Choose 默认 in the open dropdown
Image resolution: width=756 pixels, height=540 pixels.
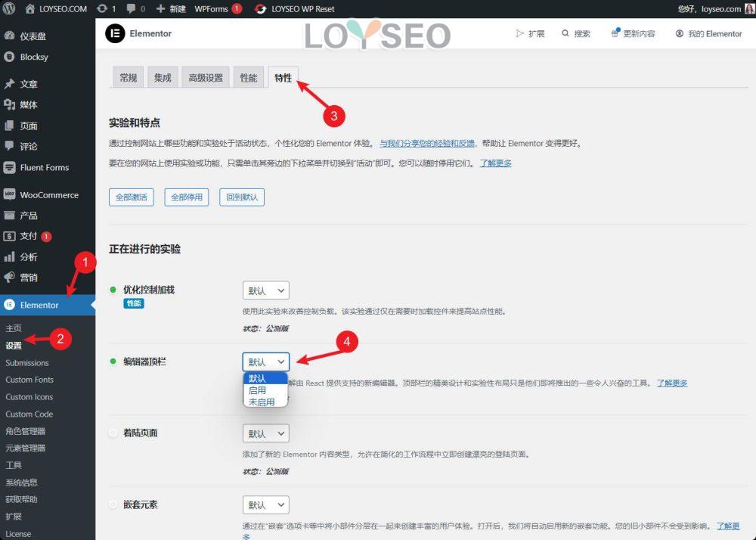[x=265, y=378]
